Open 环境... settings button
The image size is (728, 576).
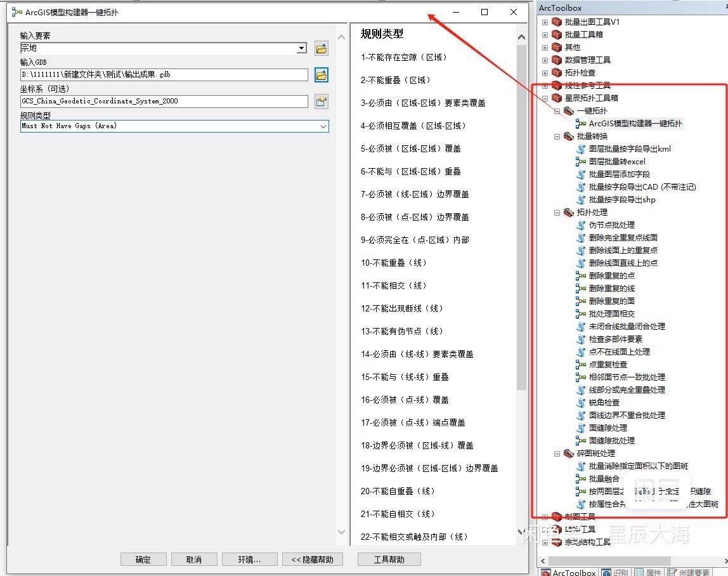pyautogui.click(x=249, y=560)
